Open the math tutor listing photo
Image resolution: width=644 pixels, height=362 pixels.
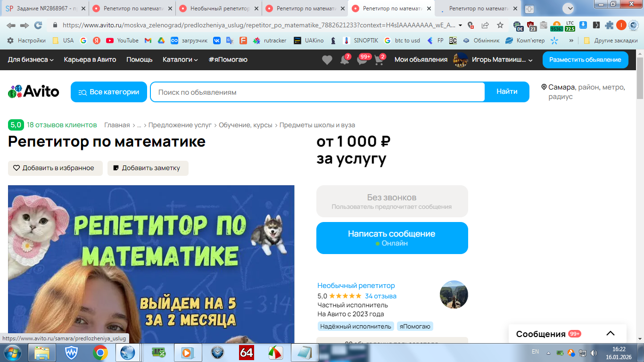coord(151,264)
